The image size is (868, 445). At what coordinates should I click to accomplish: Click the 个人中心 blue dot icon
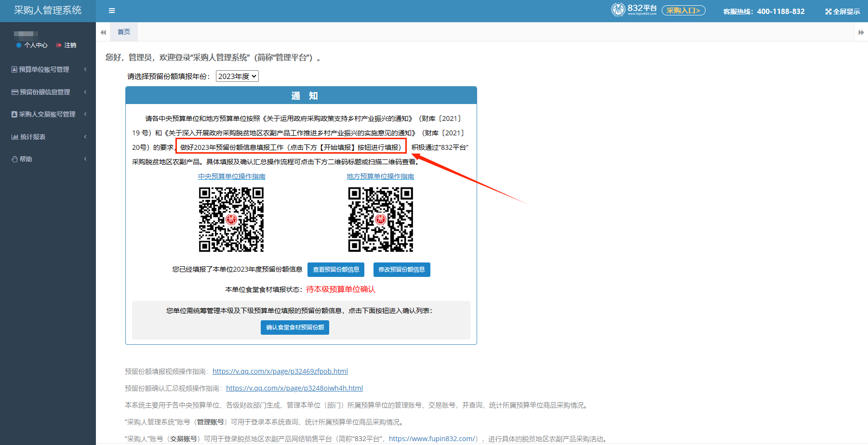coord(19,45)
